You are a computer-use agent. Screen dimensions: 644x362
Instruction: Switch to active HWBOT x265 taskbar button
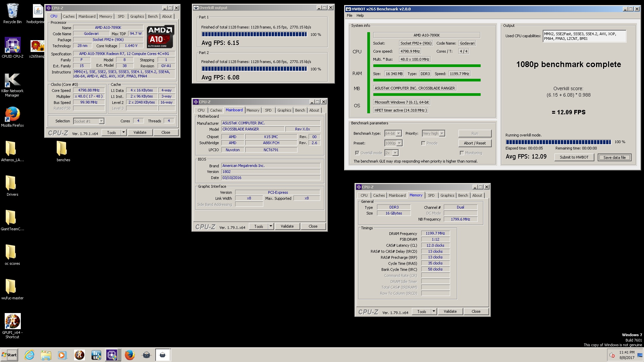tap(163, 355)
